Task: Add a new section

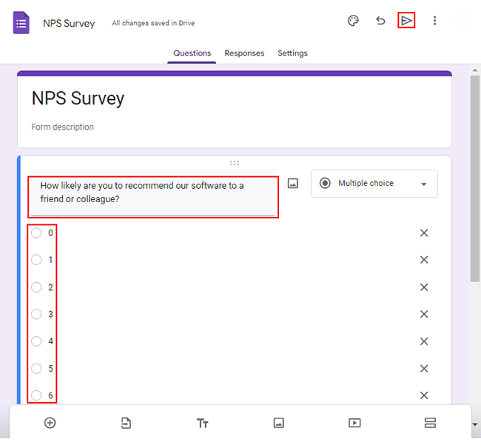Action: tap(430, 423)
